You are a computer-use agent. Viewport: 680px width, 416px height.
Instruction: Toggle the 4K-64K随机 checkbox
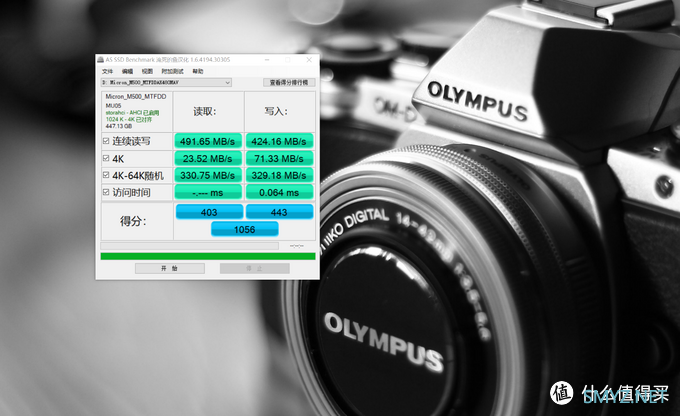[x=106, y=175]
